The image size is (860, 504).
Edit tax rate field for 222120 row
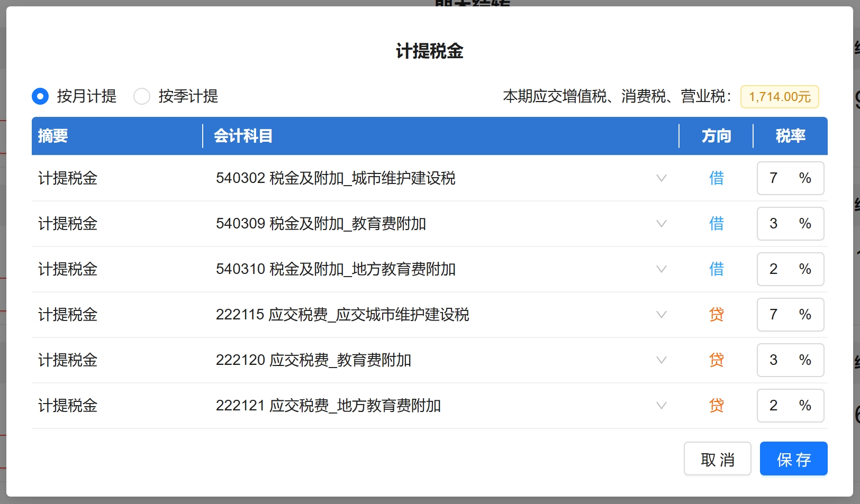coord(778,360)
